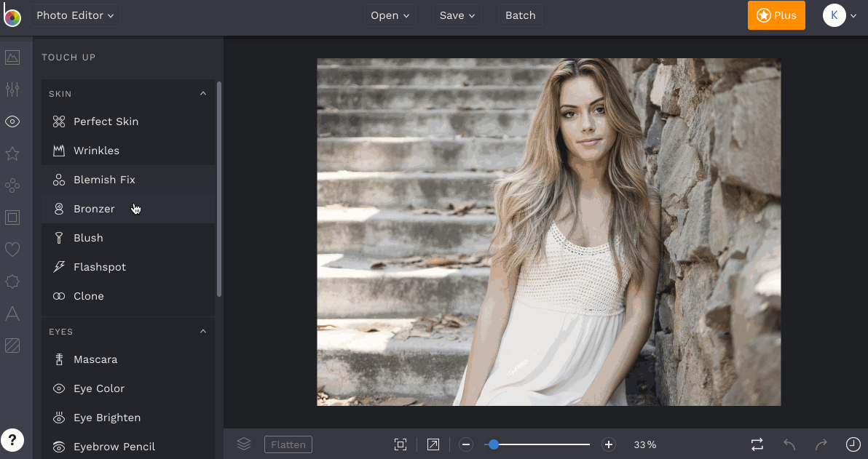Zoom in with the plus button

[x=608, y=444]
